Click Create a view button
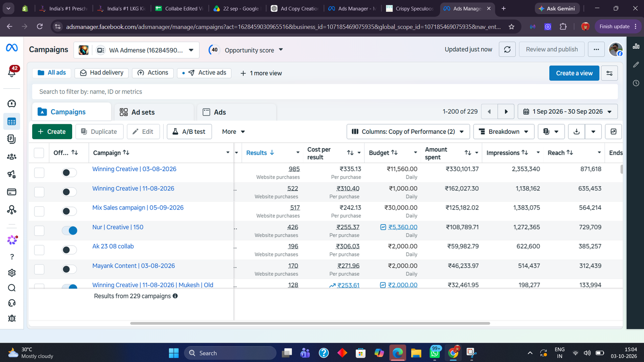This screenshot has height=362, width=644. coord(574,73)
